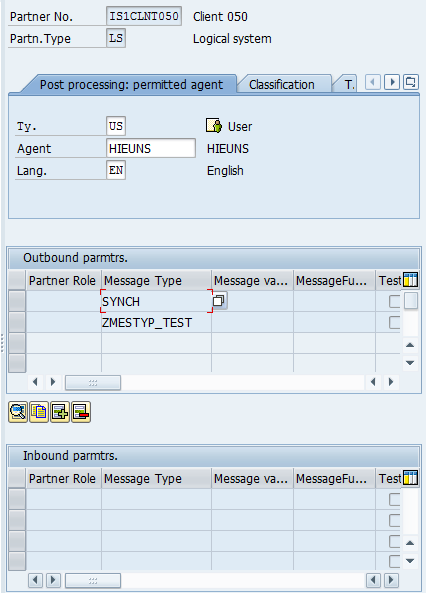
Task: Tick the Test checkbox in the second Inbound row
Action: [395, 520]
